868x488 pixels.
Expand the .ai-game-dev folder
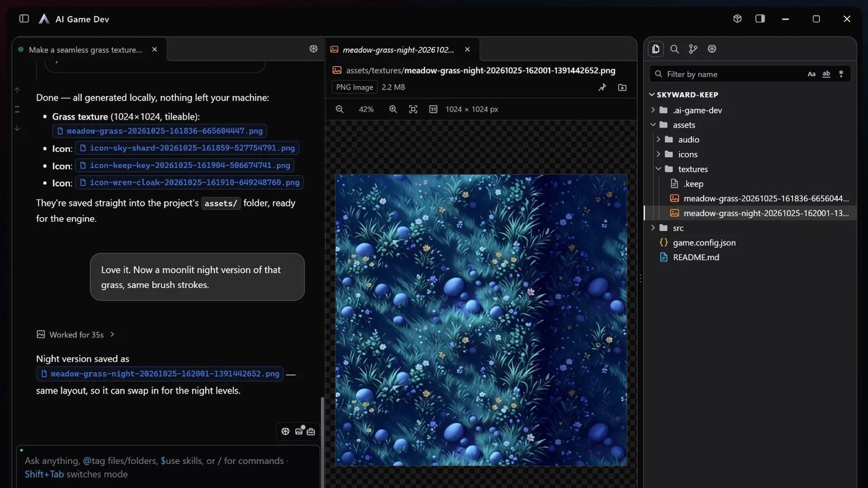[x=653, y=110]
